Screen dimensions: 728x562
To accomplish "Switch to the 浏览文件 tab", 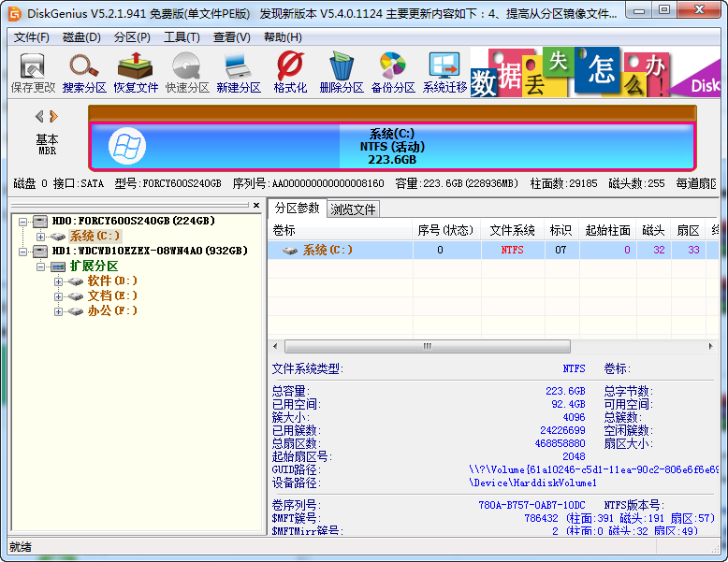I will tap(353, 209).
